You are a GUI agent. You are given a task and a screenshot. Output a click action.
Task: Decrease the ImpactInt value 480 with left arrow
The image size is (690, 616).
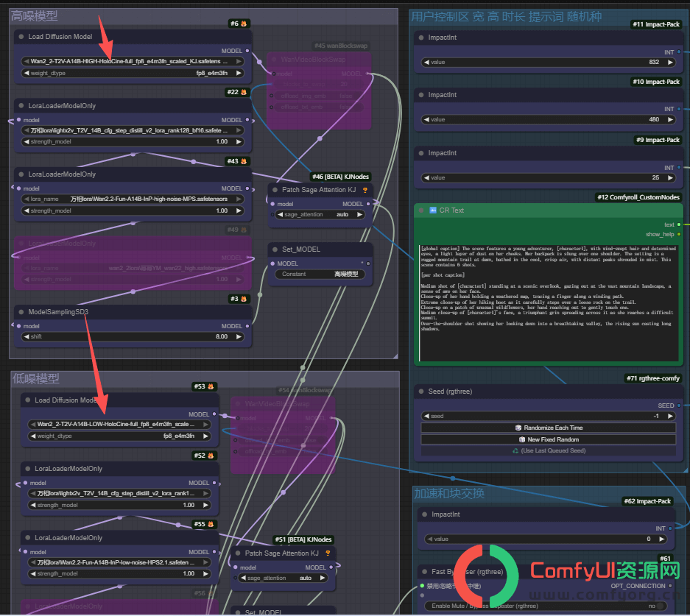[x=426, y=120]
